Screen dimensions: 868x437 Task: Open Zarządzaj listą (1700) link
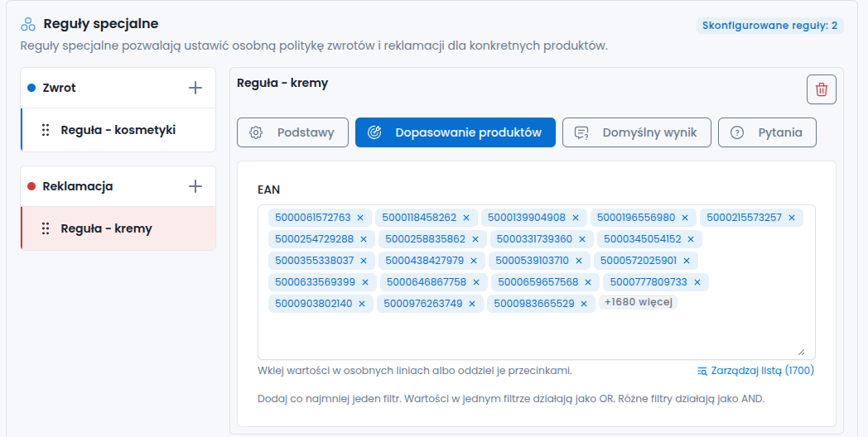click(x=755, y=371)
